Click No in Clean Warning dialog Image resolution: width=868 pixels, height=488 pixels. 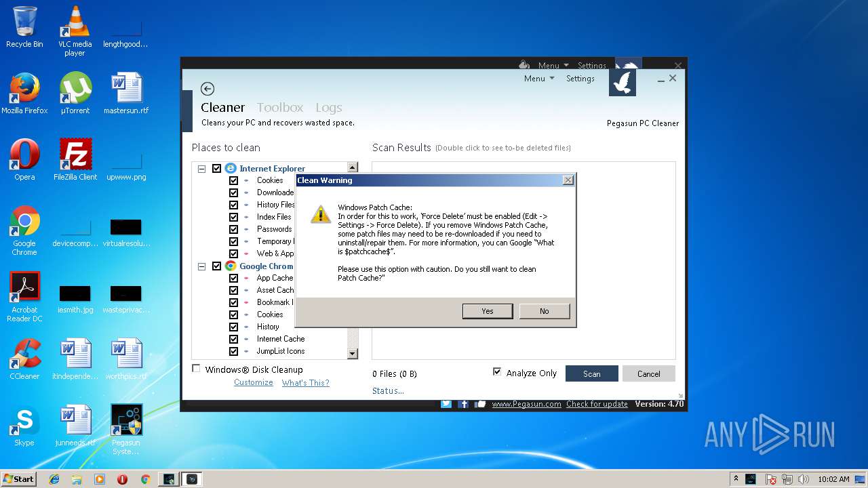pos(545,311)
